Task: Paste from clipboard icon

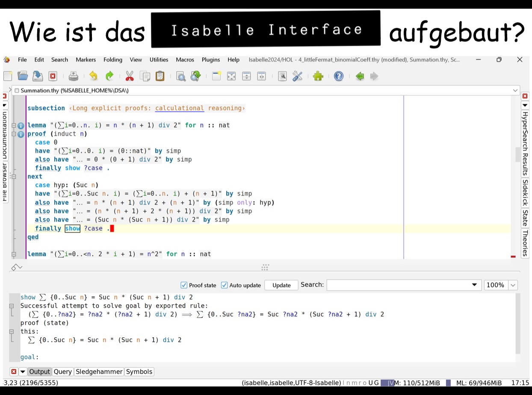Action: 160,77
